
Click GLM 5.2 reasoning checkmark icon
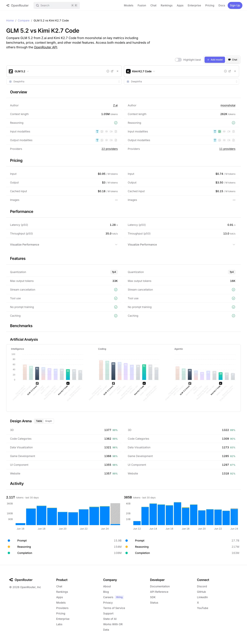[x=116, y=123]
